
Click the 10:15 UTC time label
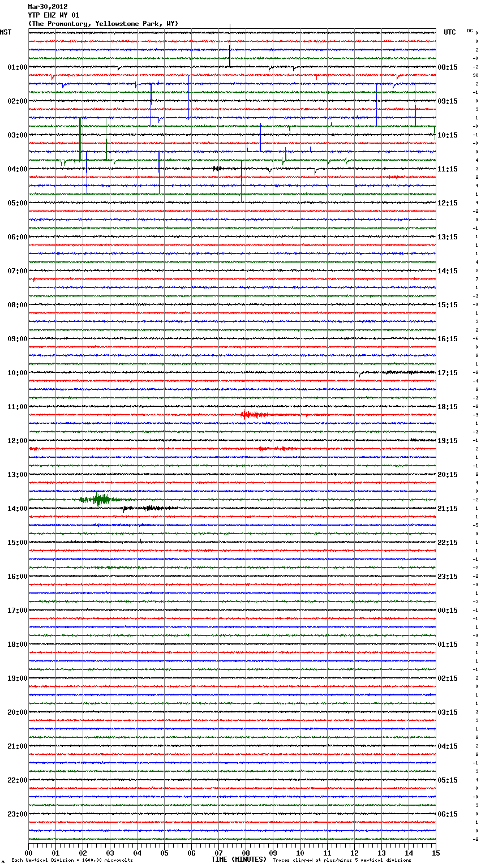click(448, 135)
